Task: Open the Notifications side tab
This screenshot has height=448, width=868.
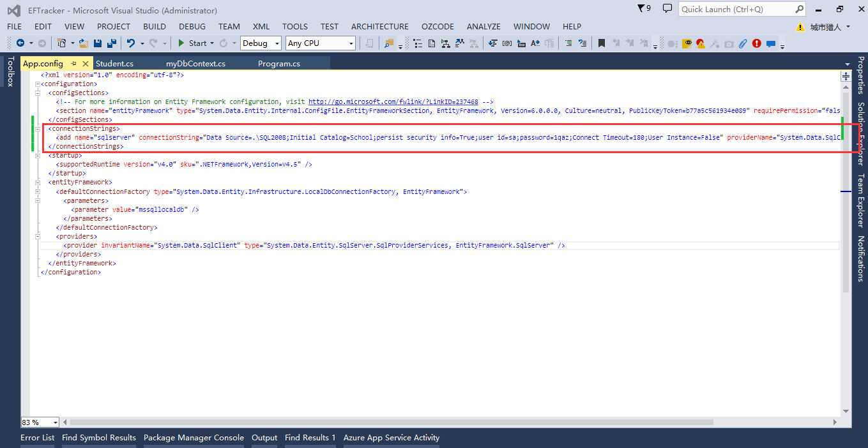Action: pyautogui.click(x=861, y=259)
